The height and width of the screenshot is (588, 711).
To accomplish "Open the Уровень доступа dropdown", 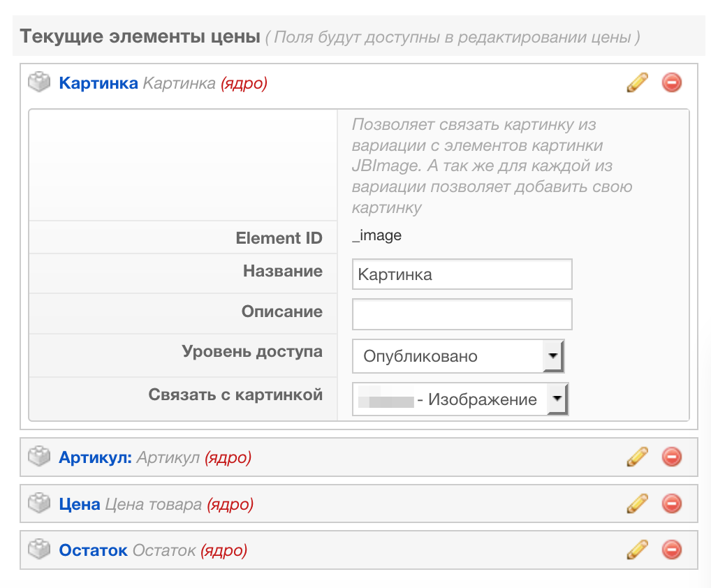I will (457, 356).
